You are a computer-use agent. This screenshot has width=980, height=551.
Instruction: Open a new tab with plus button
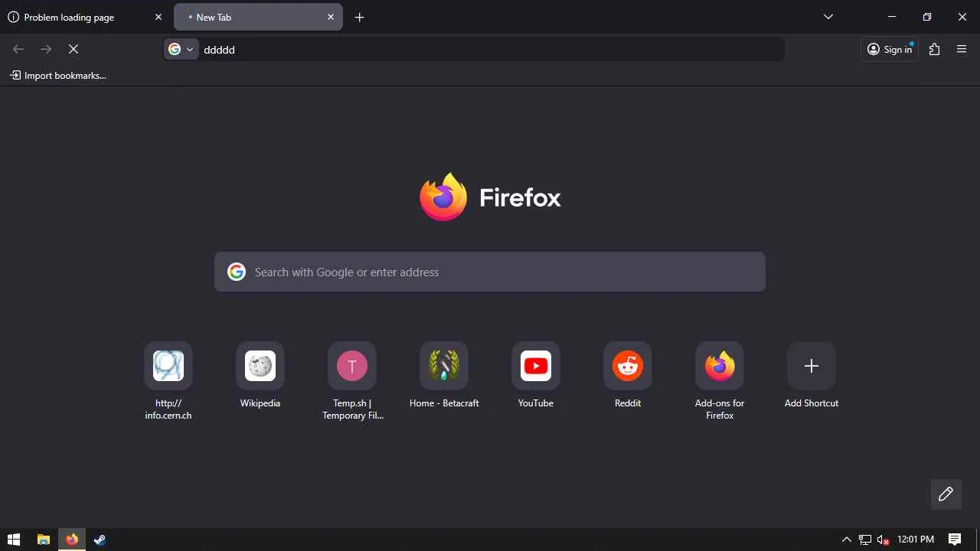point(359,17)
